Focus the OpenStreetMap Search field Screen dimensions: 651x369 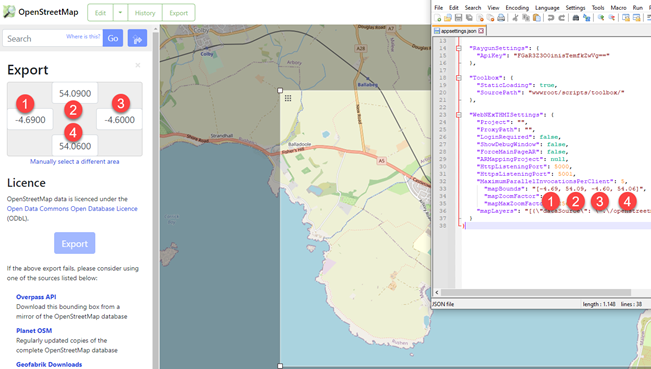click(x=53, y=38)
